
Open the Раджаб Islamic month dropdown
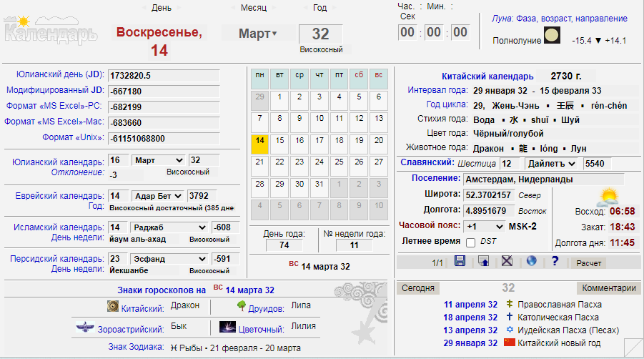click(169, 227)
